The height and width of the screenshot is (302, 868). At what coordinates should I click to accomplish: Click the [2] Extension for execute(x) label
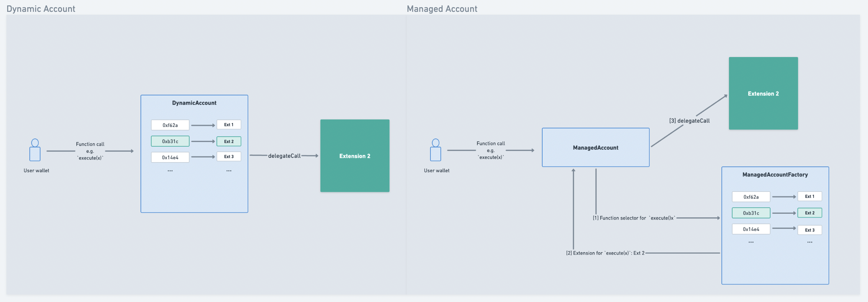point(605,253)
